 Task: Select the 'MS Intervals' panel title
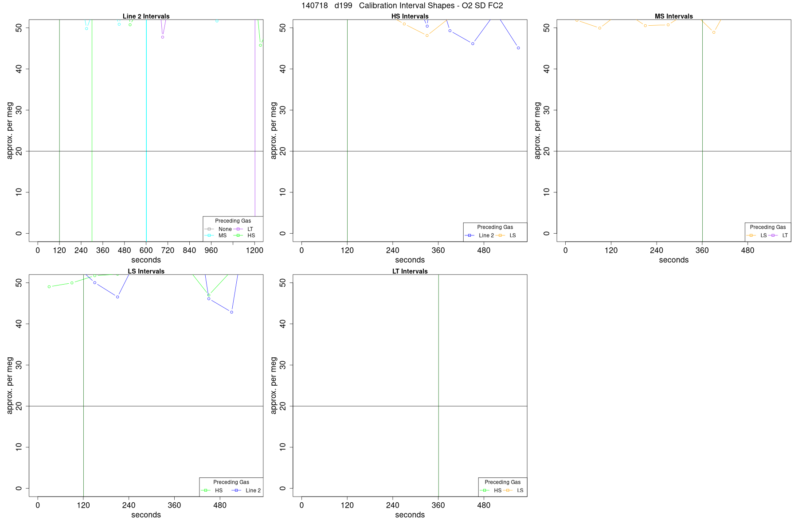(x=673, y=16)
